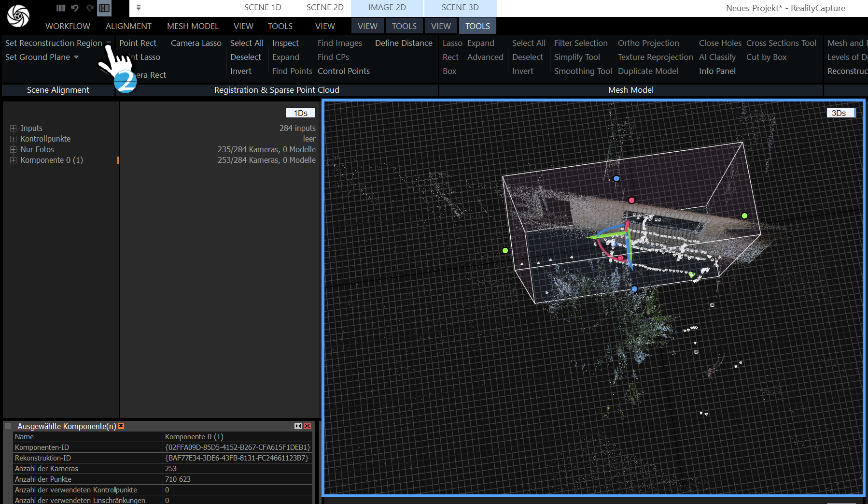Screen dimensions: 868x504
Task: Click Texture Reprojection
Action: (x=655, y=57)
